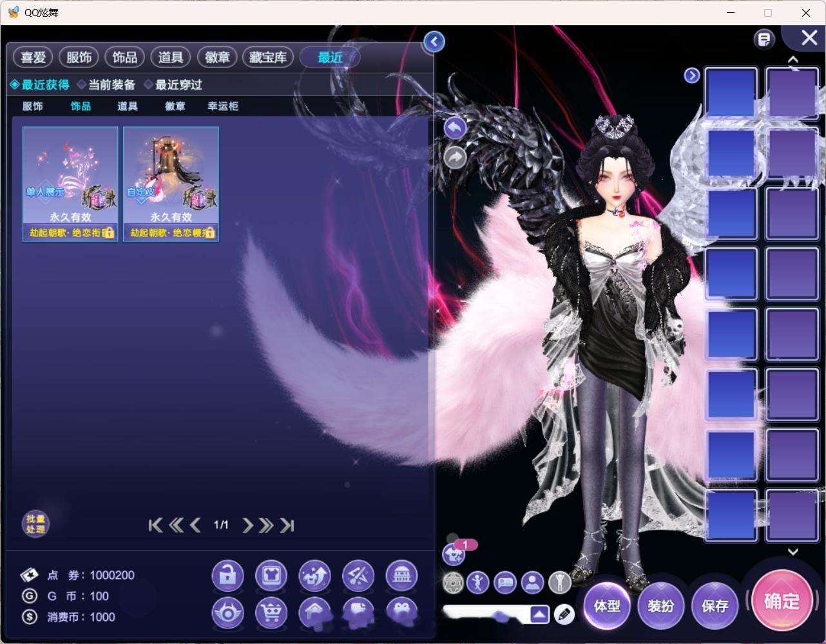Select the 当前装备 filter option
The height and width of the screenshot is (644, 826).
106,84
